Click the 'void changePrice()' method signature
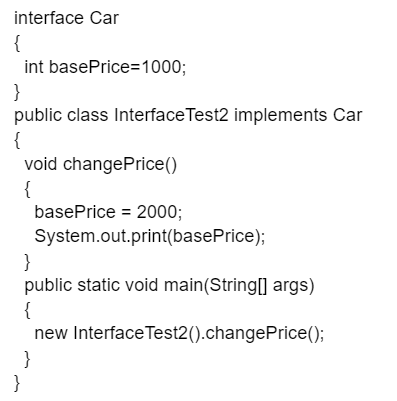 (101, 164)
